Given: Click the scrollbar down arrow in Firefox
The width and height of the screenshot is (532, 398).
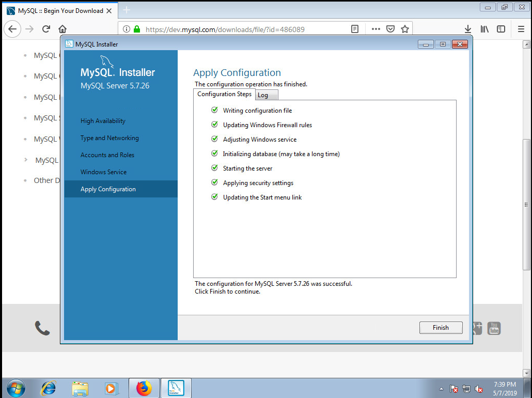Looking at the screenshot, I should point(526,373).
